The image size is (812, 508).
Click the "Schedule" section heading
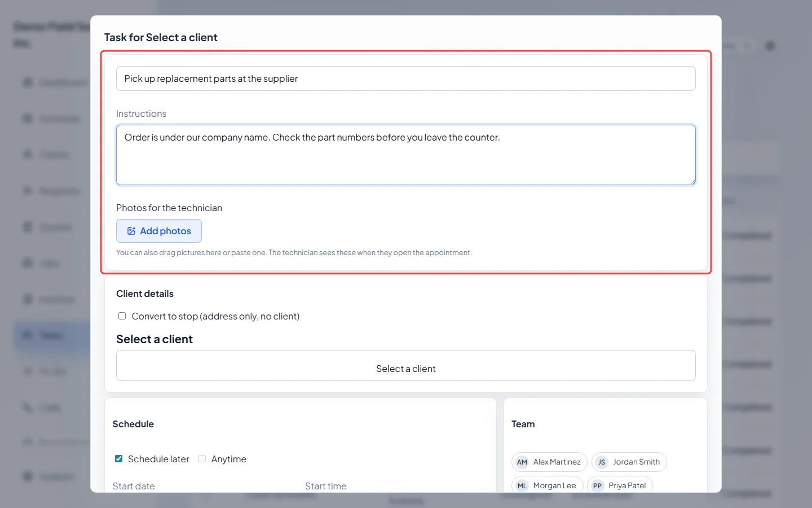coord(133,424)
